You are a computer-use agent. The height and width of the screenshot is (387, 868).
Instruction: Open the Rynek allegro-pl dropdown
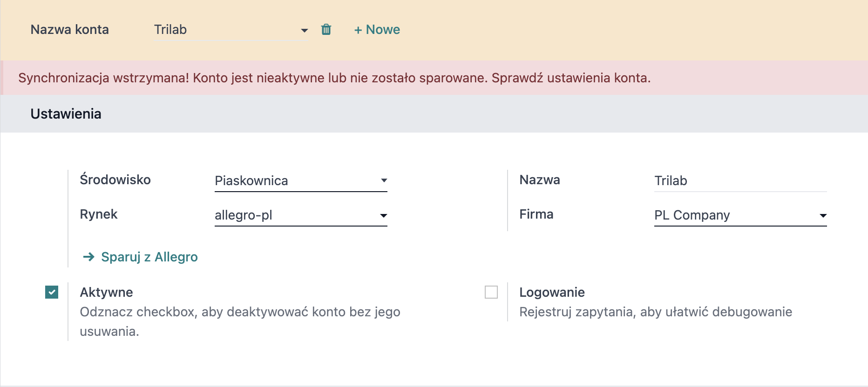click(x=301, y=215)
